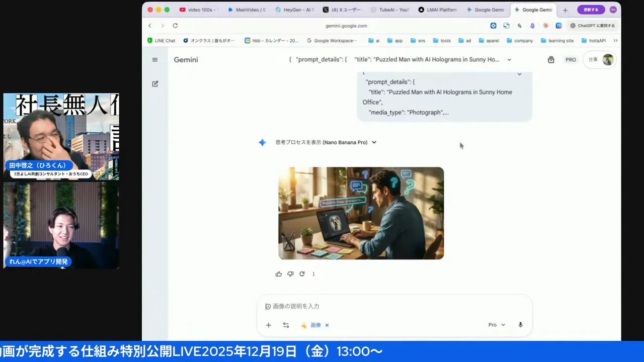Image resolution: width=644 pixels, height=362 pixels.
Task: Give thumbs up to the generated image
Action: click(278, 274)
